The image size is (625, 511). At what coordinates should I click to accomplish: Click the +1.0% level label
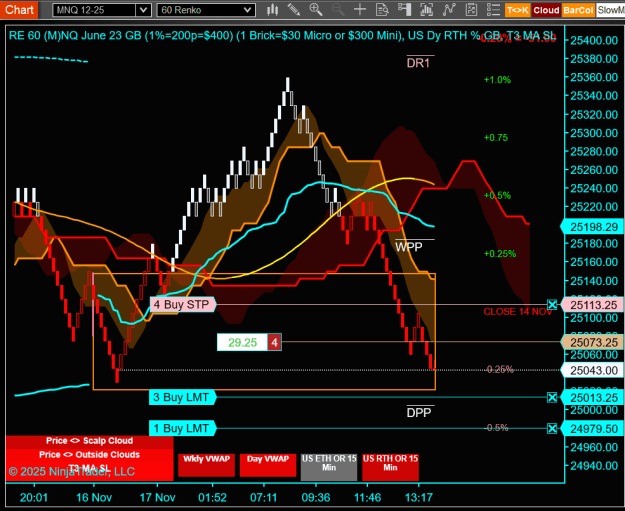[497, 80]
